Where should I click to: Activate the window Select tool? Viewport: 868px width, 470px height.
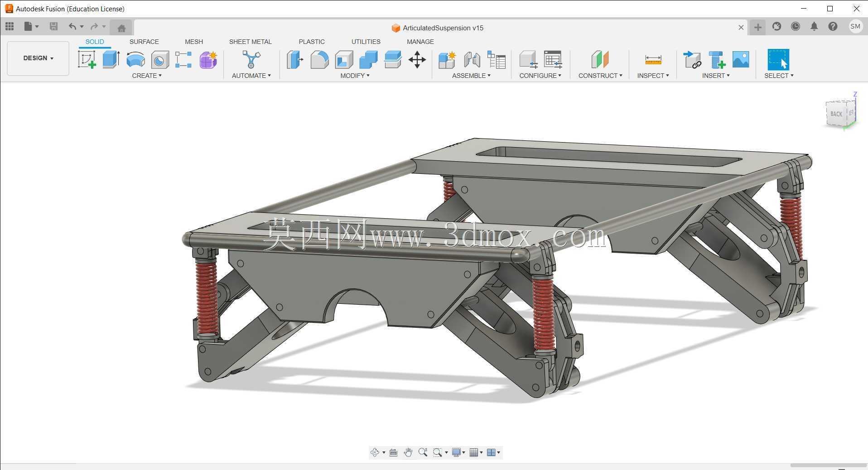(778, 59)
